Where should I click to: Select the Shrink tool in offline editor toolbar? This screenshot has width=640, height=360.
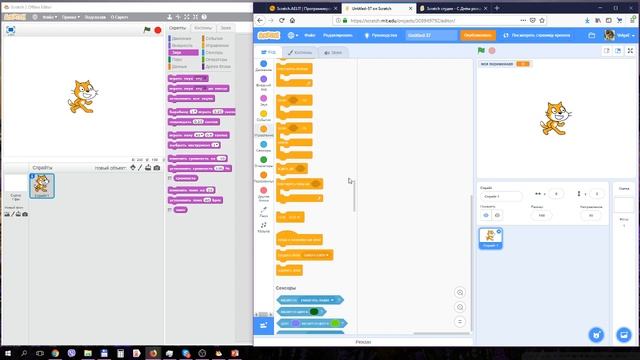point(195,17)
